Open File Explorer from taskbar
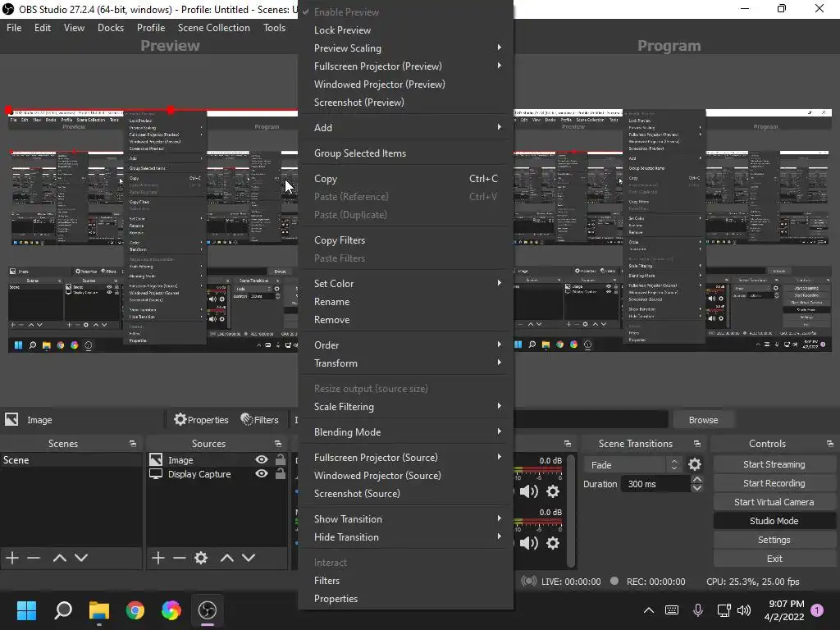The width and height of the screenshot is (840, 630). (x=99, y=610)
